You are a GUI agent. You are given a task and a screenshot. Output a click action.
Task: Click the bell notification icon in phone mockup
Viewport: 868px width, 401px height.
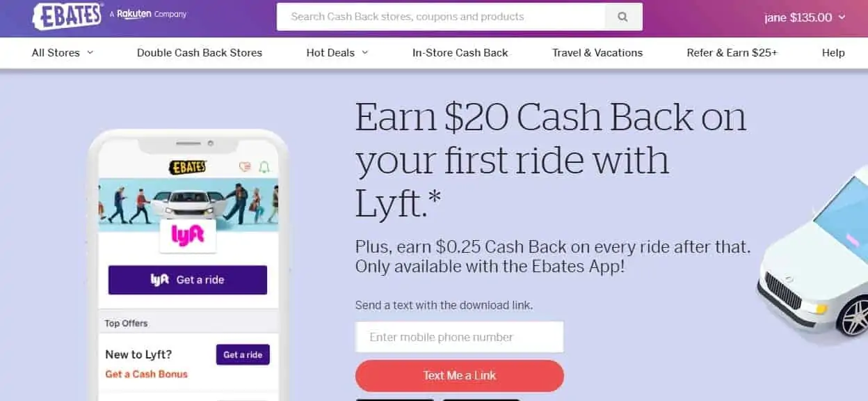coord(264,167)
